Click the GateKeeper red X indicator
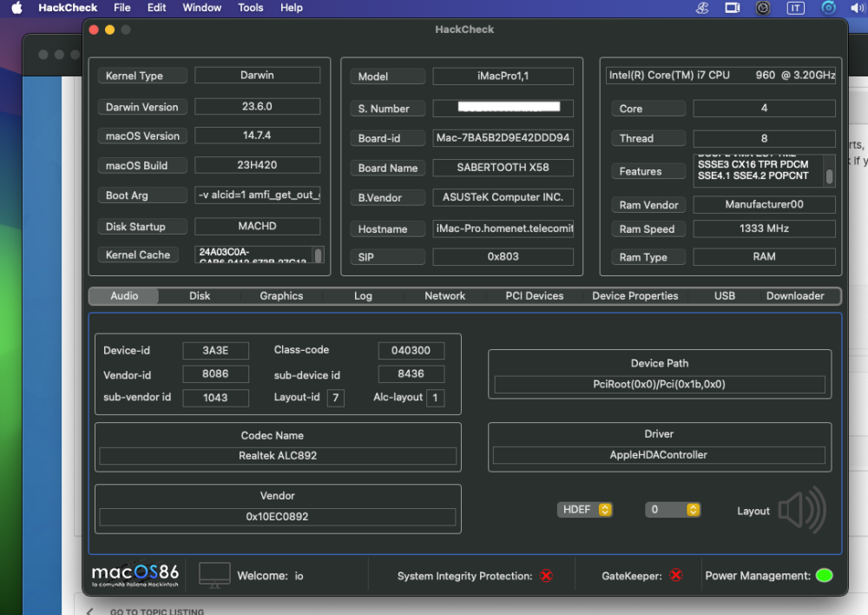This screenshot has width=868, height=615. pyautogui.click(x=676, y=576)
